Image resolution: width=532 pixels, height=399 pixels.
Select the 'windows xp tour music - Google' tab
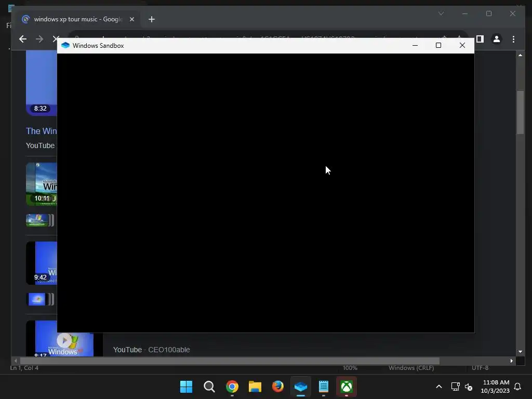point(78,19)
